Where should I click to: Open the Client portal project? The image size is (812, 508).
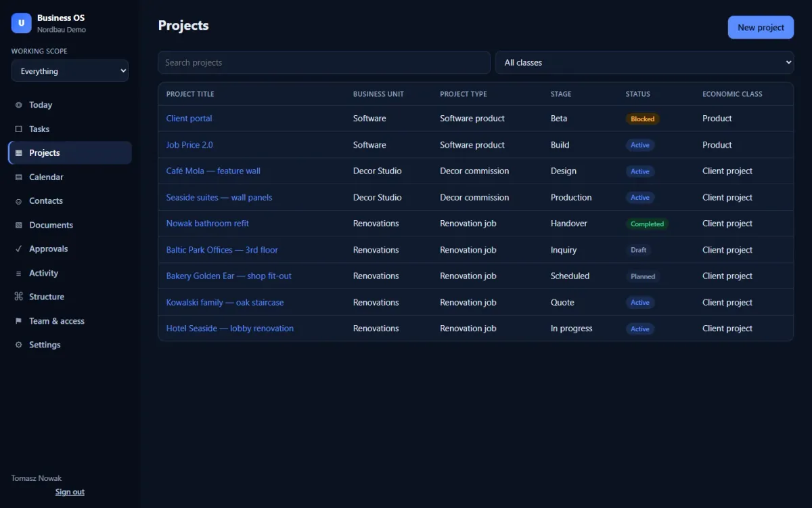coord(189,119)
